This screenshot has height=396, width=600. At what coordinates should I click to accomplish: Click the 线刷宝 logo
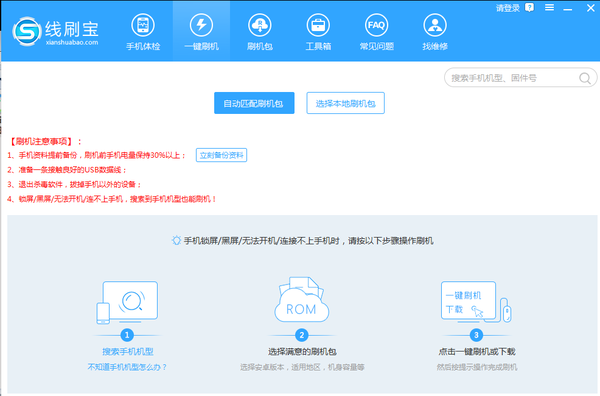[55, 31]
